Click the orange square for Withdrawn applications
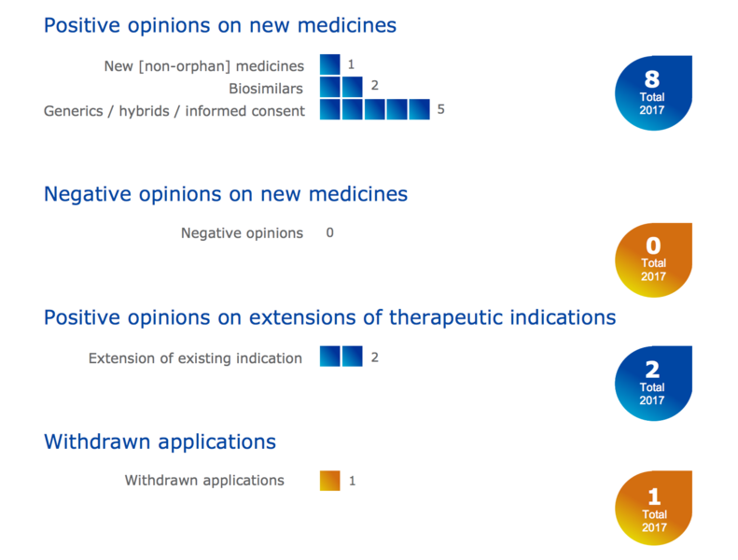This screenshot has height=560, width=738. coord(330,481)
